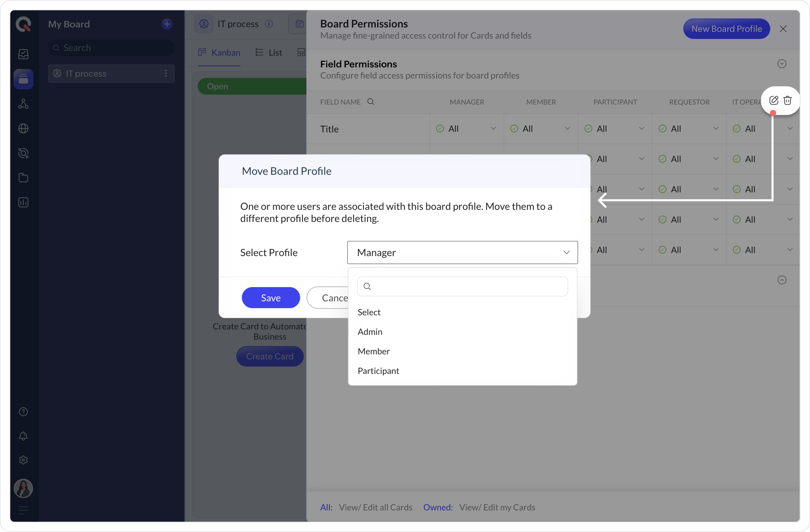The height and width of the screenshot is (532, 810).
Task: Click the edit profile pencil icon
Action: [774, 100]
